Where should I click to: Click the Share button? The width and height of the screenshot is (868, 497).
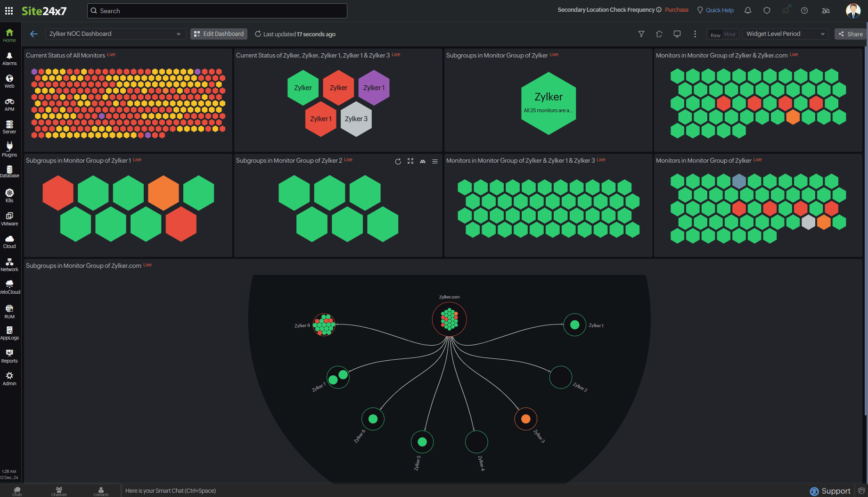[x=851, y=34]
